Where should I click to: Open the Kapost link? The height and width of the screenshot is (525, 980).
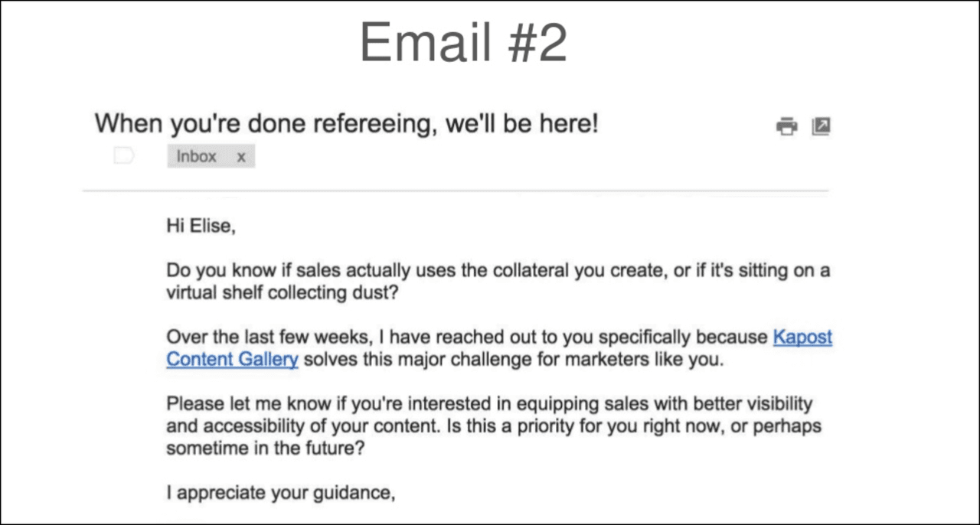[x=802, y=337]
